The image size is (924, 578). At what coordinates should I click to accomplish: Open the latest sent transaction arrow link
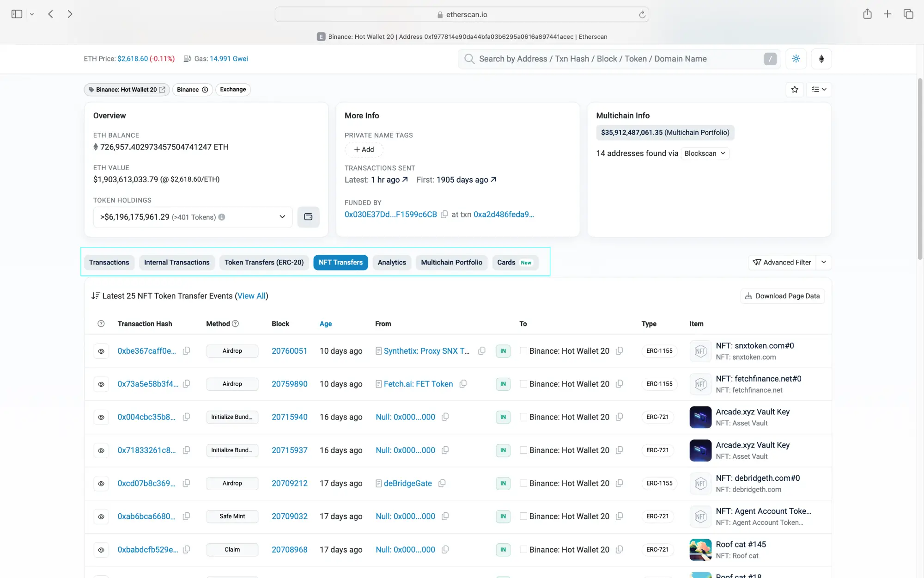click(405, 179)
